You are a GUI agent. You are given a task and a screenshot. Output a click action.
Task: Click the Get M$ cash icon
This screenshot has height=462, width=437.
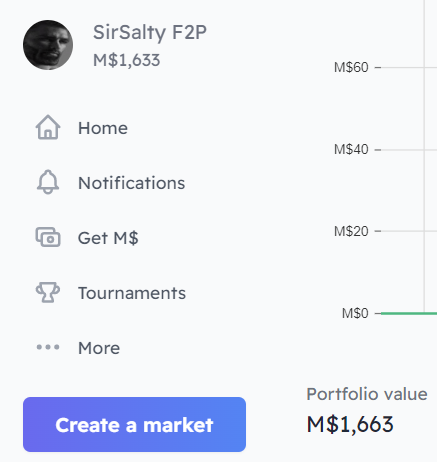(x=48, y=237)
